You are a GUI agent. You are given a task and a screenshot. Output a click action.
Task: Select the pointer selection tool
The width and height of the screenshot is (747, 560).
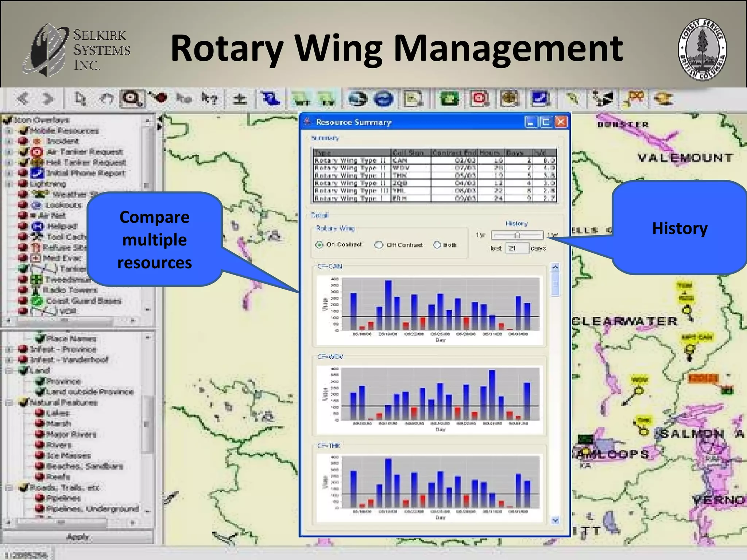[80, 98]
